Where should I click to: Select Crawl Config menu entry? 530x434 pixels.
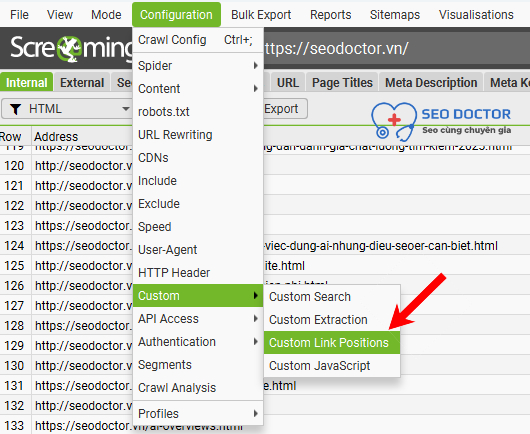pyautogui.click(x=198, y=40)
